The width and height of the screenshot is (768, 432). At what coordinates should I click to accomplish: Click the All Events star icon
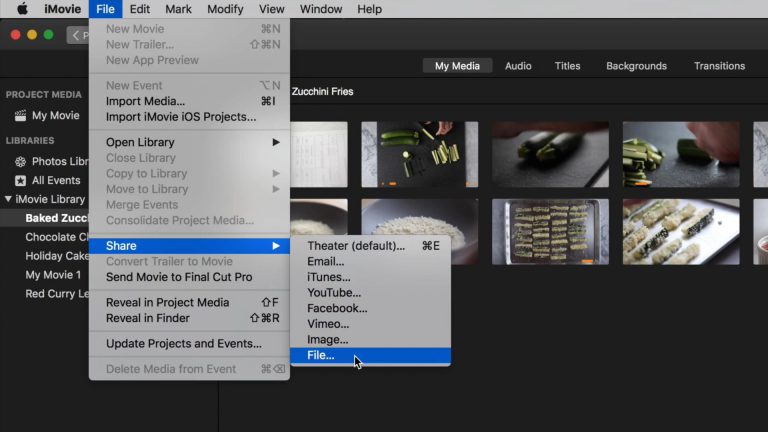(21, 181)
